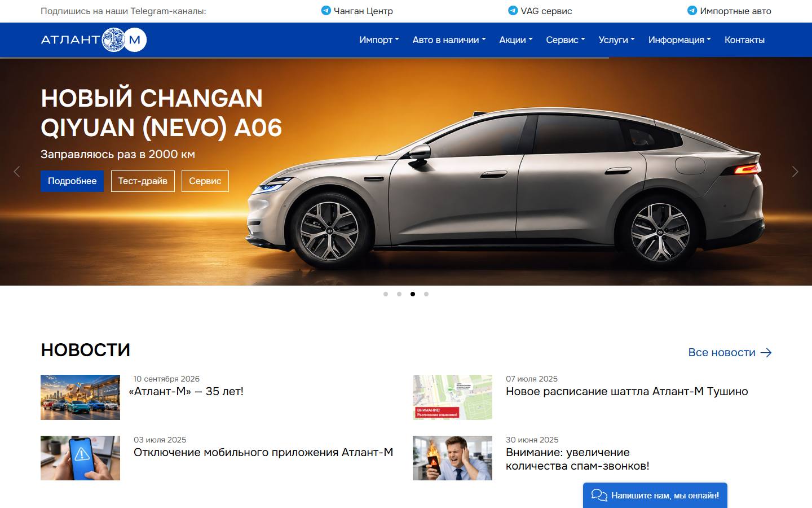Click the НОВЫЙ CHANGAN QIYUAN A06 headline
812x508 pixels.
(161, 113)
